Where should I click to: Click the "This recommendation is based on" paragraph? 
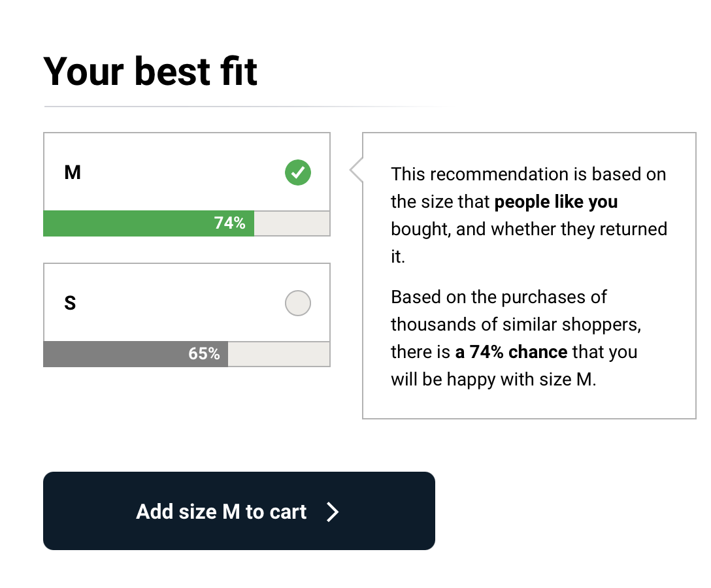pos(529,175)
